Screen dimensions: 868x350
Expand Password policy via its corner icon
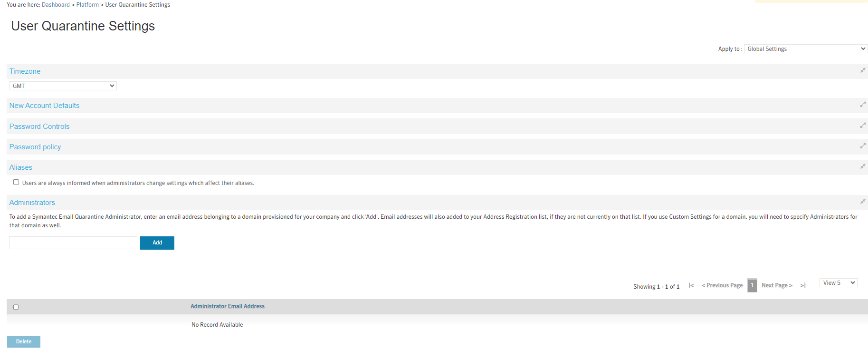tap(863, 146)
